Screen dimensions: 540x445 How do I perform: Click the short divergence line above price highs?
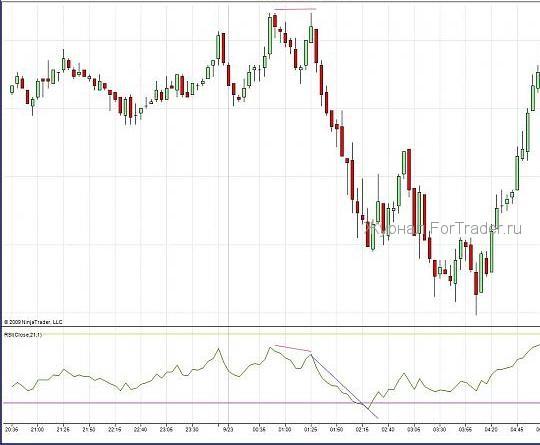pyautogui.click(x=295, y=9)
